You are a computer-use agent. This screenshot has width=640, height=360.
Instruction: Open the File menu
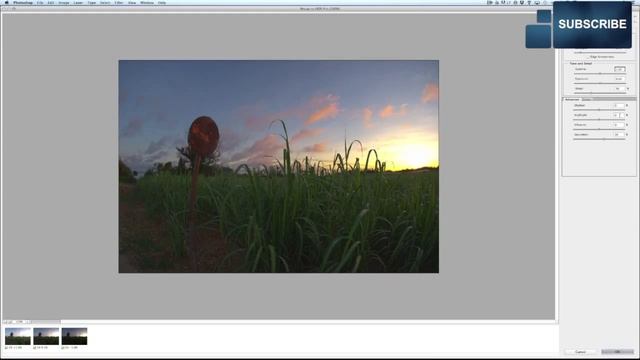[40, 2]
